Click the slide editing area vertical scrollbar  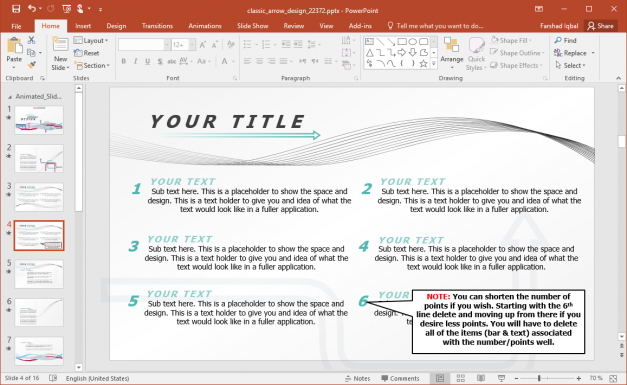tap(621, 212)
